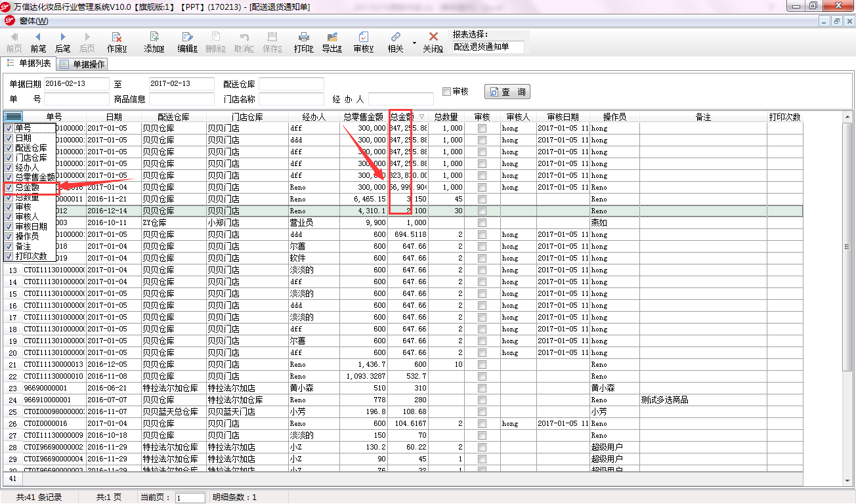The image size is (856, 504).
Task: Click the application logo in menu bar
Action: tap(9, 21)
